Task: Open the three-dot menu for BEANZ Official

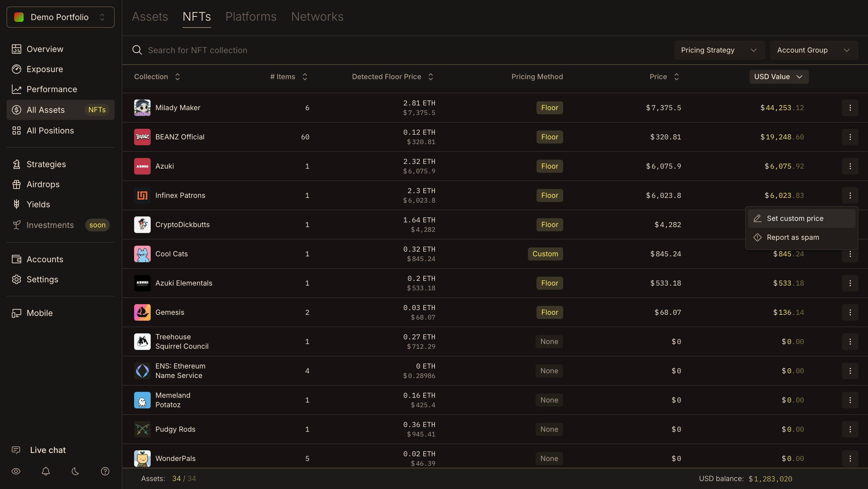Action: pos(850,137)
